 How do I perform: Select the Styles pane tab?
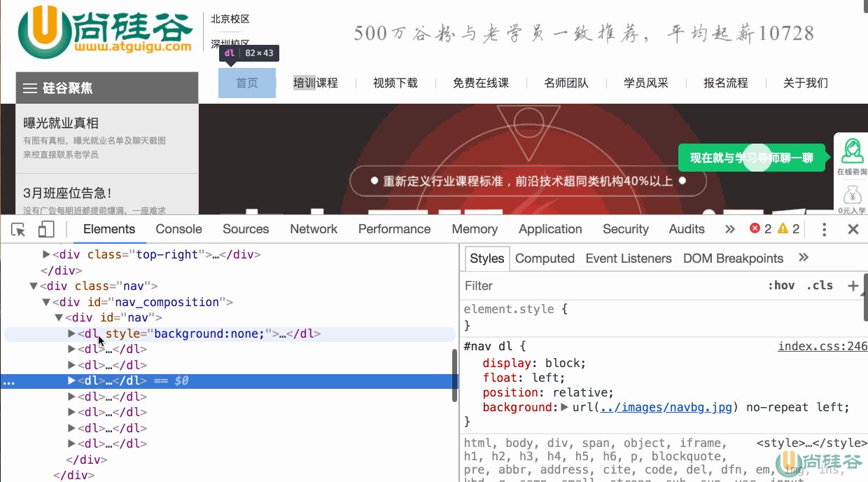(487, 259)
